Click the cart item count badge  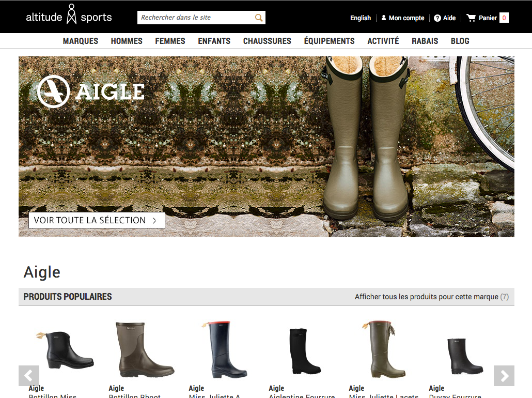(x=504, y=18)
